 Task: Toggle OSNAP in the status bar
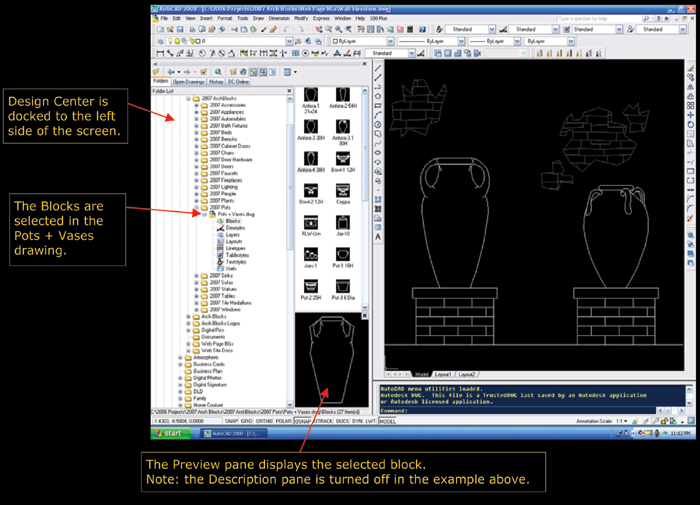pos(303,421)
